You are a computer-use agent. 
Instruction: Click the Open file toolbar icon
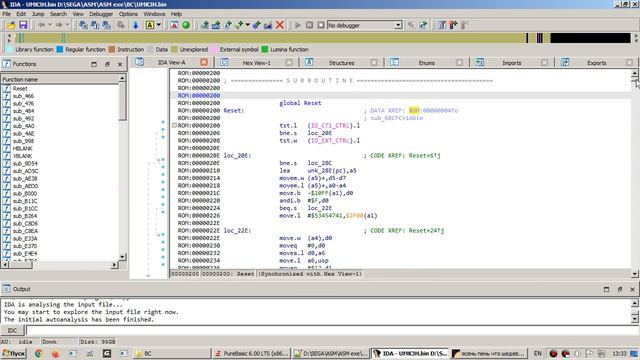[11, 25]
